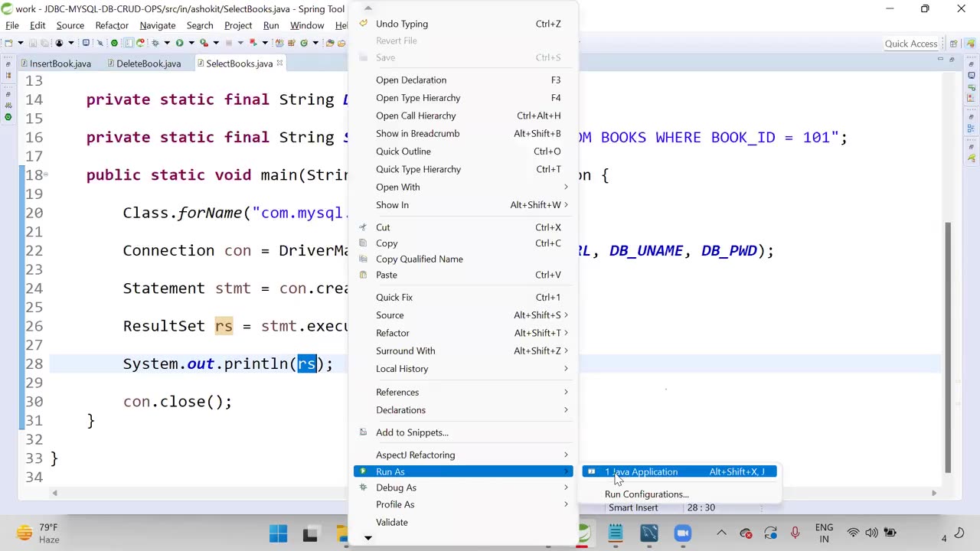
Task: Click the down arrow at context menu bottom
Action: 367,538
